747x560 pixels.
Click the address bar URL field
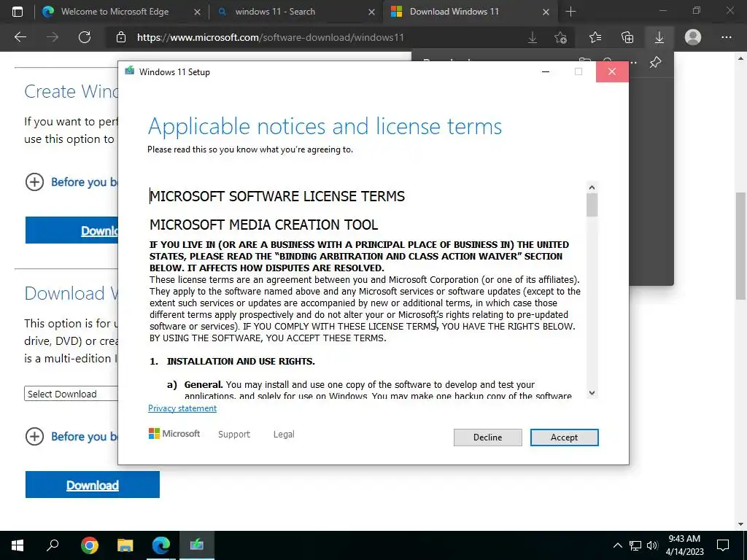[270, 37]
